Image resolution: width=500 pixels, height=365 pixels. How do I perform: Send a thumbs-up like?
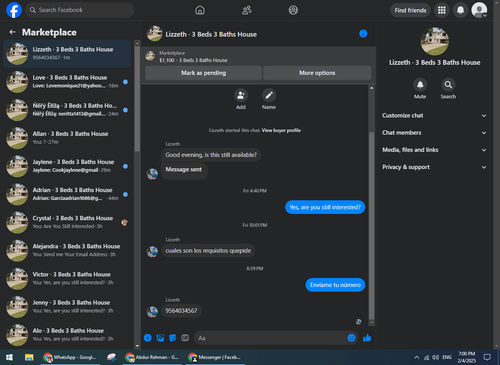[x=367, y=338]
